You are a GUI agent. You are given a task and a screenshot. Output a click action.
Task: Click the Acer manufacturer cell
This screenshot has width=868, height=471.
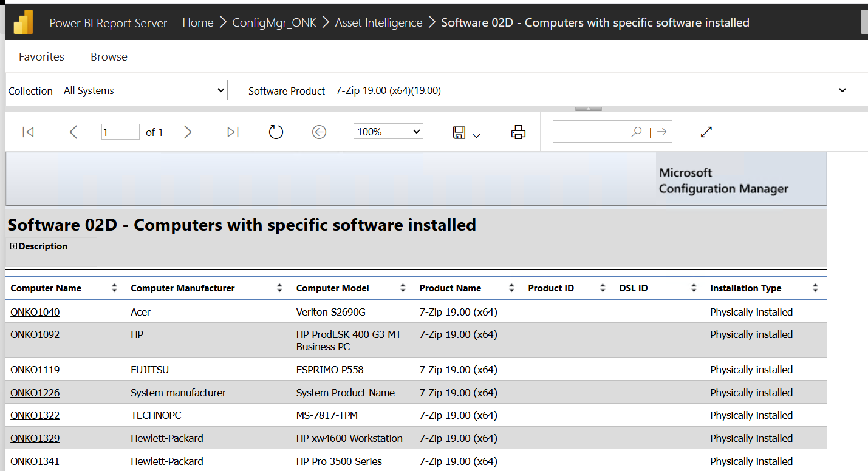140,312
